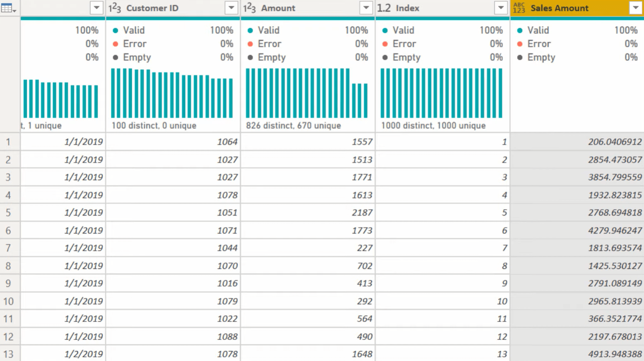Select Amount cell 564
Image resolution: width=644 pixels, height=361 pixels.
(308, 319)
